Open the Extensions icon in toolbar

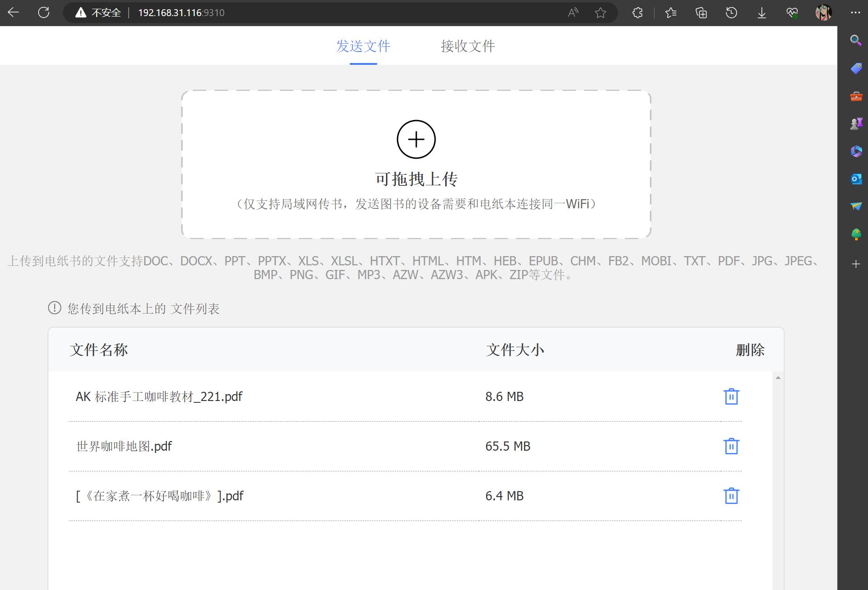(637, 12)
